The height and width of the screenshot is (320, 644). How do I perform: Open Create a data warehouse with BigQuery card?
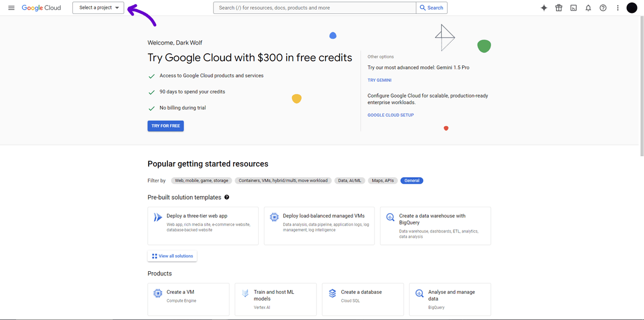[435, 226]
